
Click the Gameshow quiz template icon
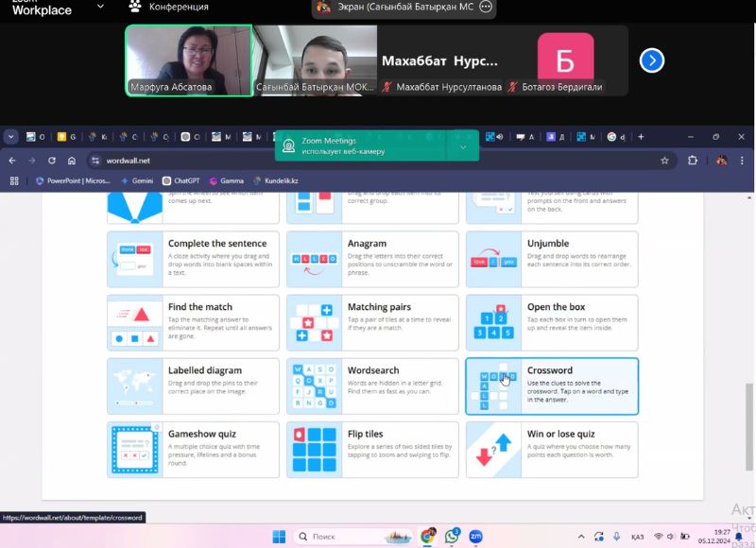pos(136,449)
